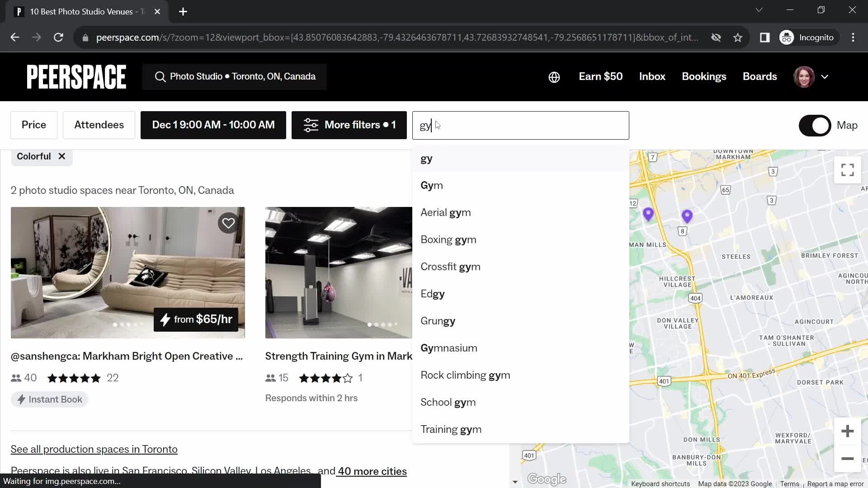Click the search magnifier icon
This screenshot has width=868, height=488.
pyautogui.click(x=160, y=77)
